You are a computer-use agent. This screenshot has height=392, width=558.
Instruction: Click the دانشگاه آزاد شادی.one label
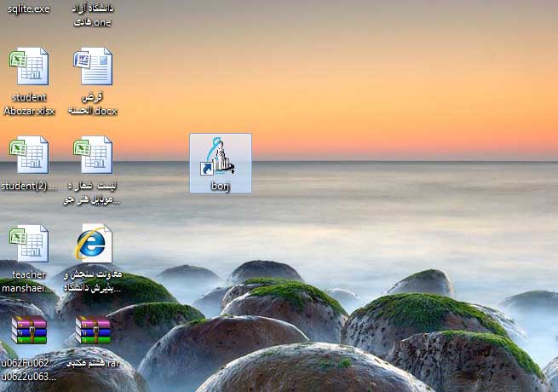point(93,15)
